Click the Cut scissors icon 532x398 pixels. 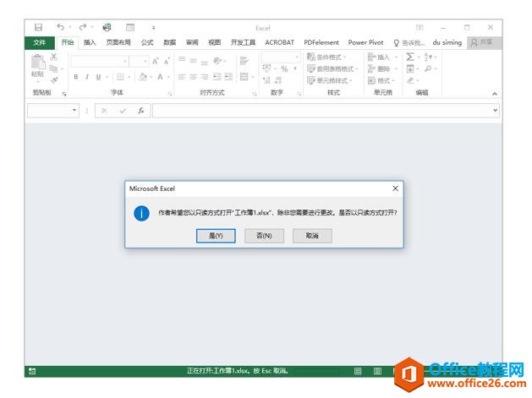click(x=53, y=57)
